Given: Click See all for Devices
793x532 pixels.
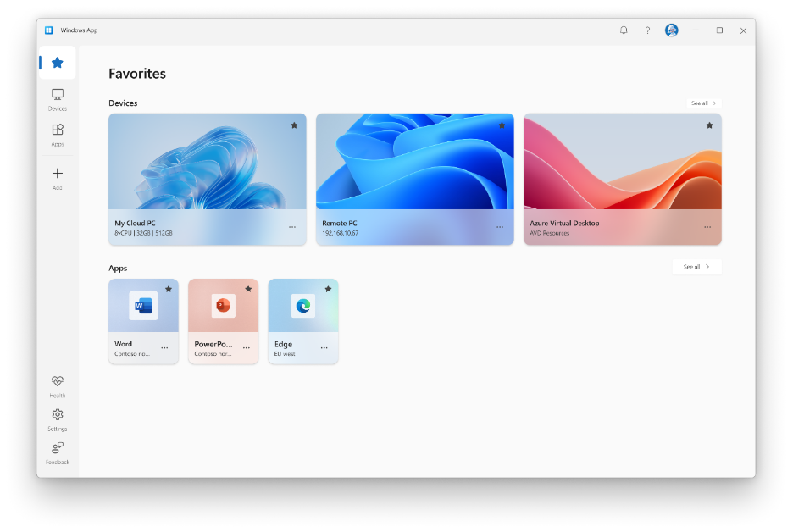Looking at the screenshot, I should click(703, 103).
